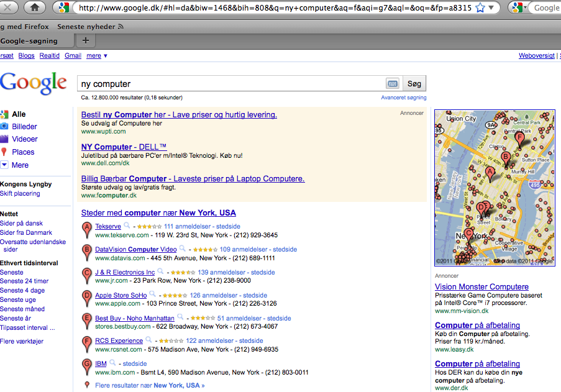This screenshot has height=392, width=561.
Task: Click map pin F beside RCS Experience
Action: coord(86,344)
